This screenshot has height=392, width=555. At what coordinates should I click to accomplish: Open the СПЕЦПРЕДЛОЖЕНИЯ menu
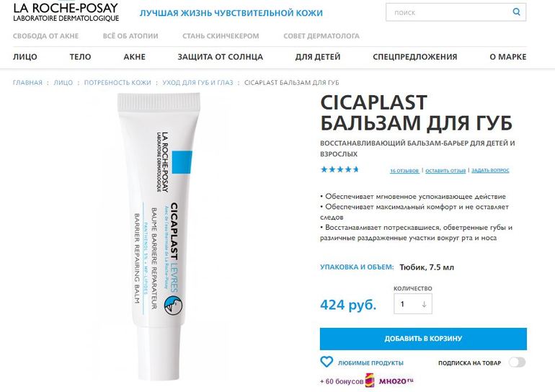(x=415, y=57)
